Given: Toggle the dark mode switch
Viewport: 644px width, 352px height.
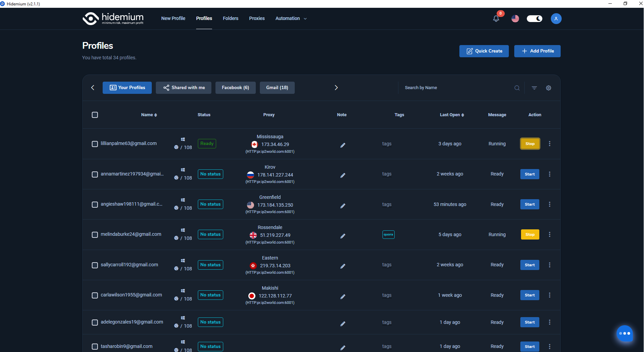Looking at the screenshot, I should click(534, 19).
